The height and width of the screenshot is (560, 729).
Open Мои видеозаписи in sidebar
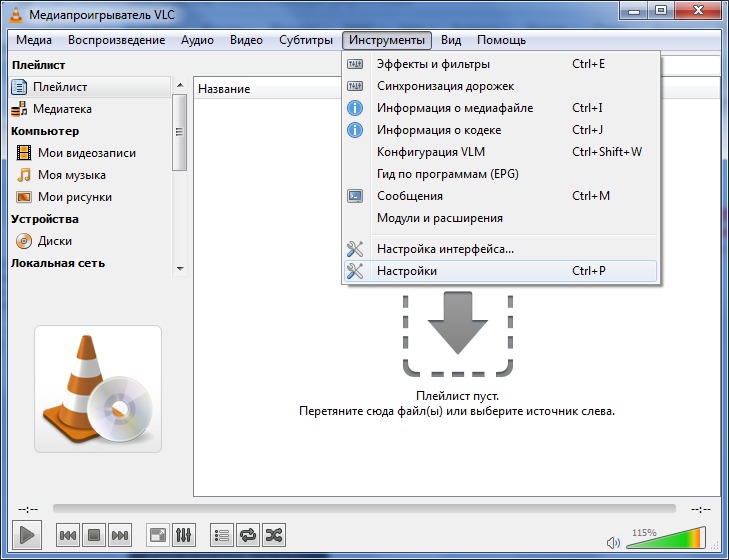pos(90,153)
